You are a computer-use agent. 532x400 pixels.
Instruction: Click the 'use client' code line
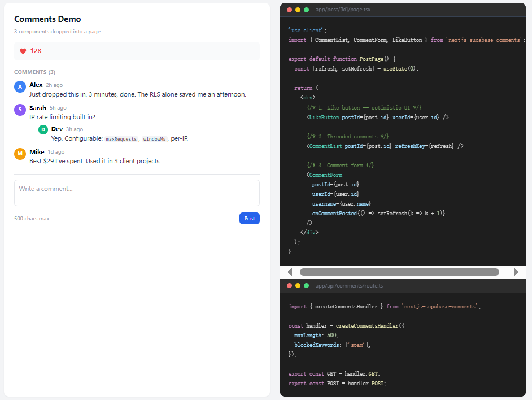[307, 30]
